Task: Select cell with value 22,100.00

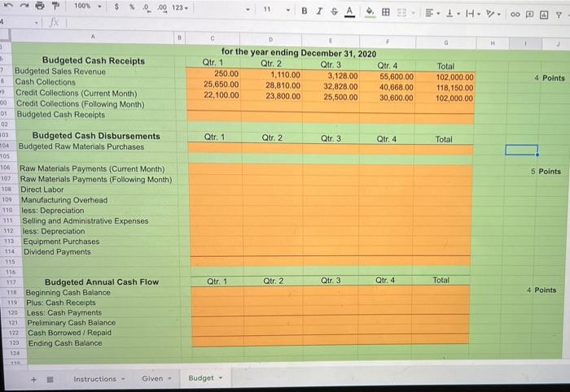Action: [x=213, y=95]
